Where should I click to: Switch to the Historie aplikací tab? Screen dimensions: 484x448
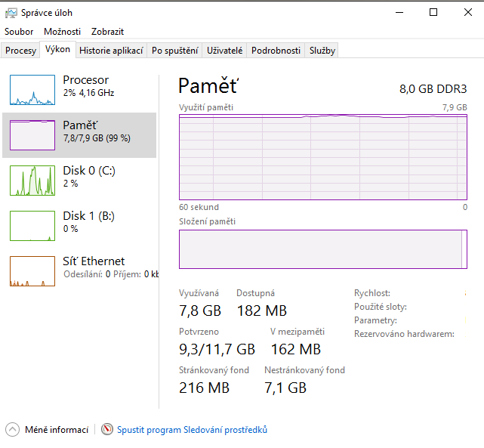coord(111,51)
